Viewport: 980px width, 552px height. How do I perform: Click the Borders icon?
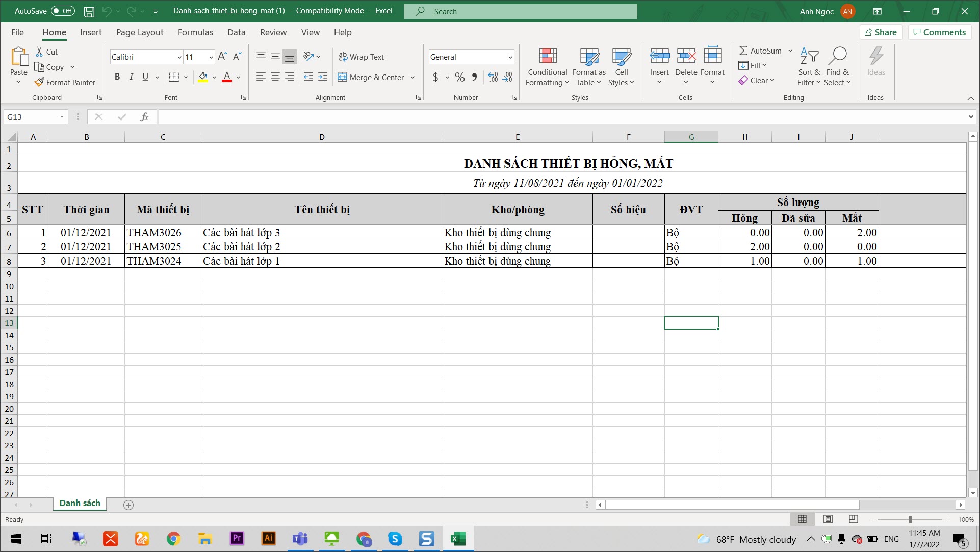click(174, 77)
